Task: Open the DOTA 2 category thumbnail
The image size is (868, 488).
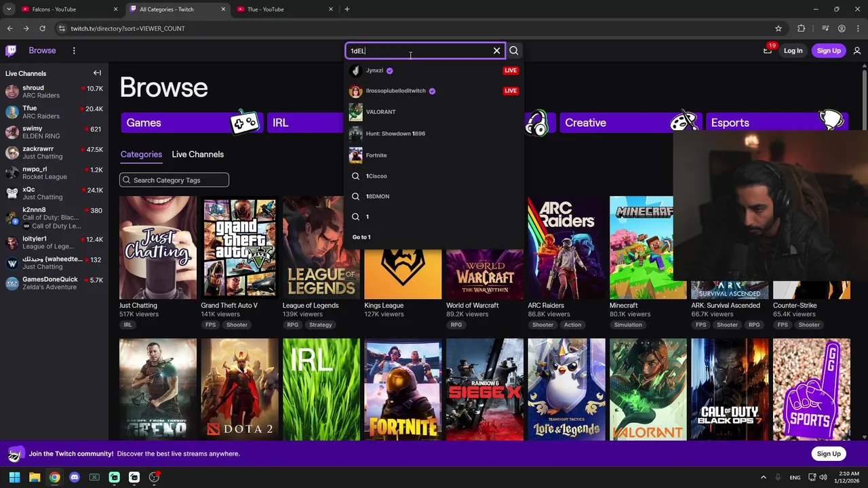Action: (239, 390)
